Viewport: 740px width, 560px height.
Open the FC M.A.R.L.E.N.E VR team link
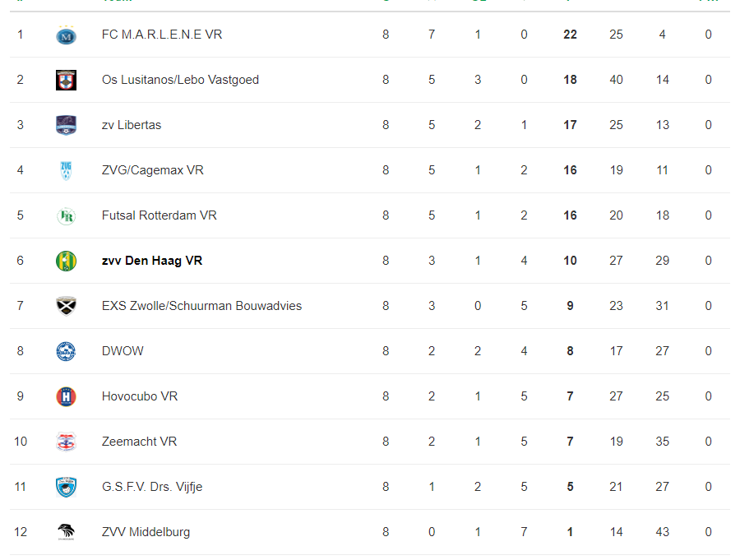pos(162,35)
